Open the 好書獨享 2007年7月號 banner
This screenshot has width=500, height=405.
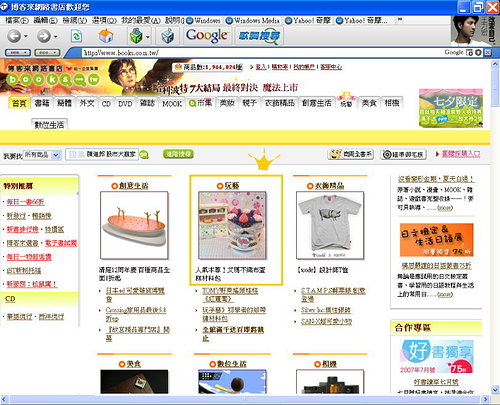436,356
